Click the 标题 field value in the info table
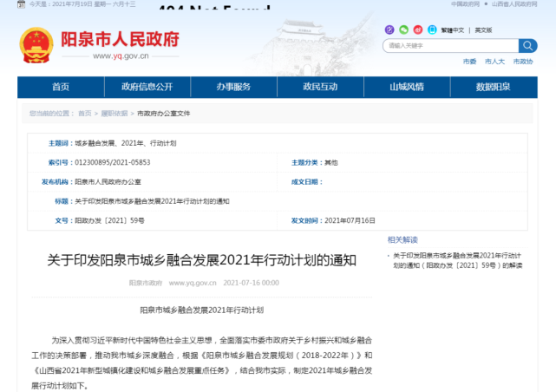Viewport: 556px width, 392px height. click(x=152, y=201)
